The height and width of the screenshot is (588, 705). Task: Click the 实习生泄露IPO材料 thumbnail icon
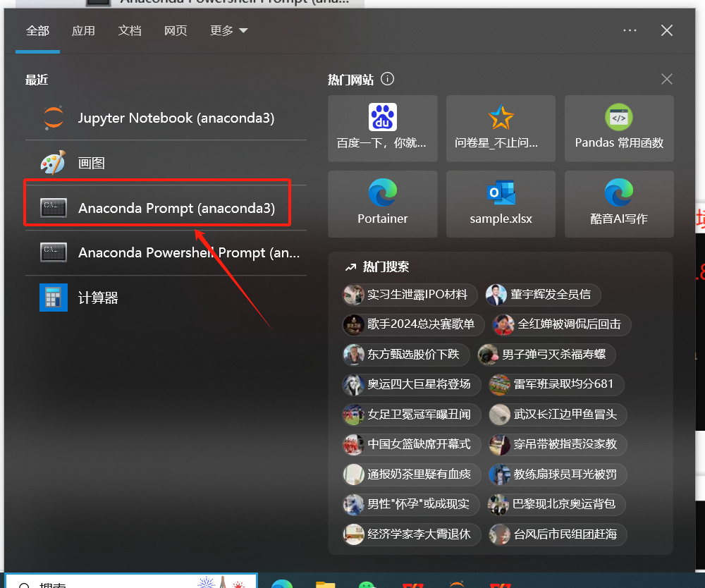click(x=353, y=295)
